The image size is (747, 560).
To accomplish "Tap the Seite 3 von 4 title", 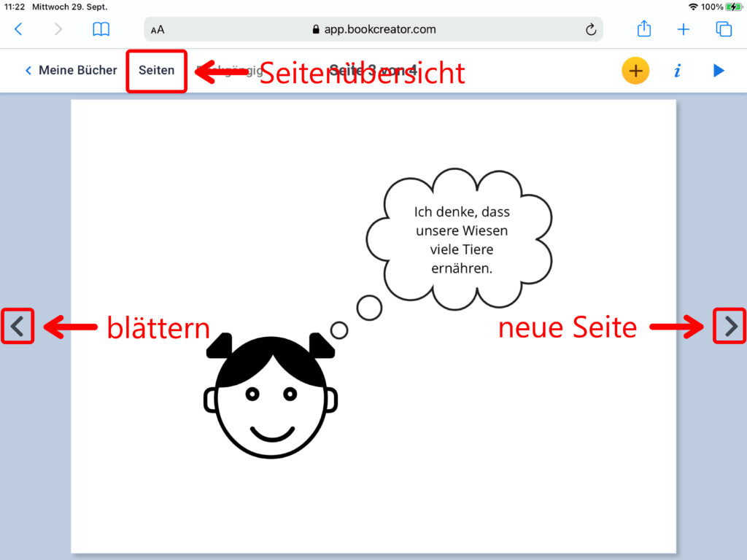I will pyautogui.click(x=372, y=71).
